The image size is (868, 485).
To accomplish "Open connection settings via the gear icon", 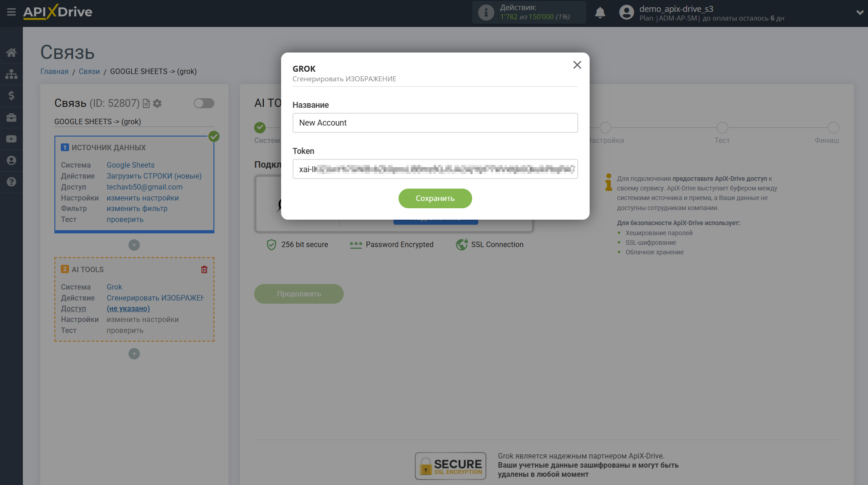I will click(x=157, y=104).
